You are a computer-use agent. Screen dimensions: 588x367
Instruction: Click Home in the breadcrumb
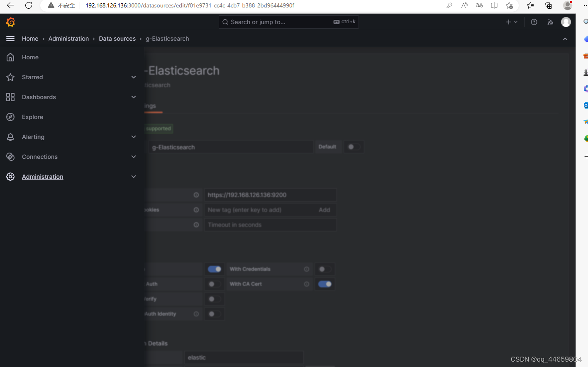pyautogui.click(x=30, y=39)
